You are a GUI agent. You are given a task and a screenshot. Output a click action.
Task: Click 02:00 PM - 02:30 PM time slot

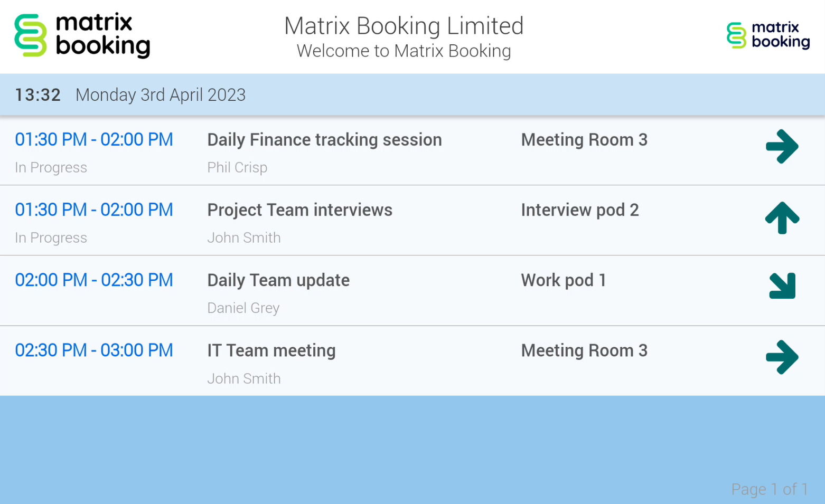tap(94, 280)
